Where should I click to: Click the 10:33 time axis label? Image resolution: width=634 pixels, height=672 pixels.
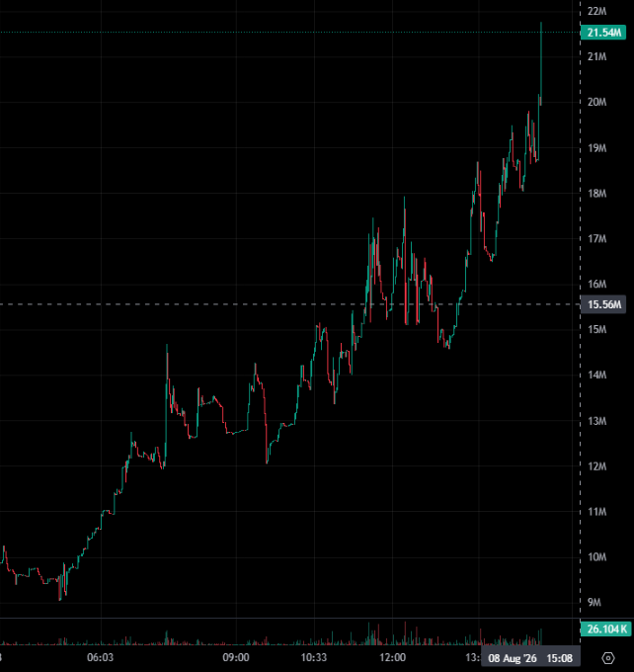point(314,657)
